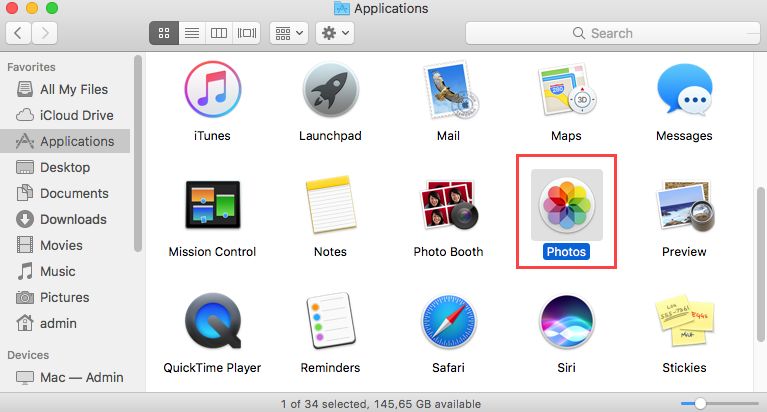Screen dimensions: 767x412
Task: Select the Siri application icon
Action: point(566,321)
